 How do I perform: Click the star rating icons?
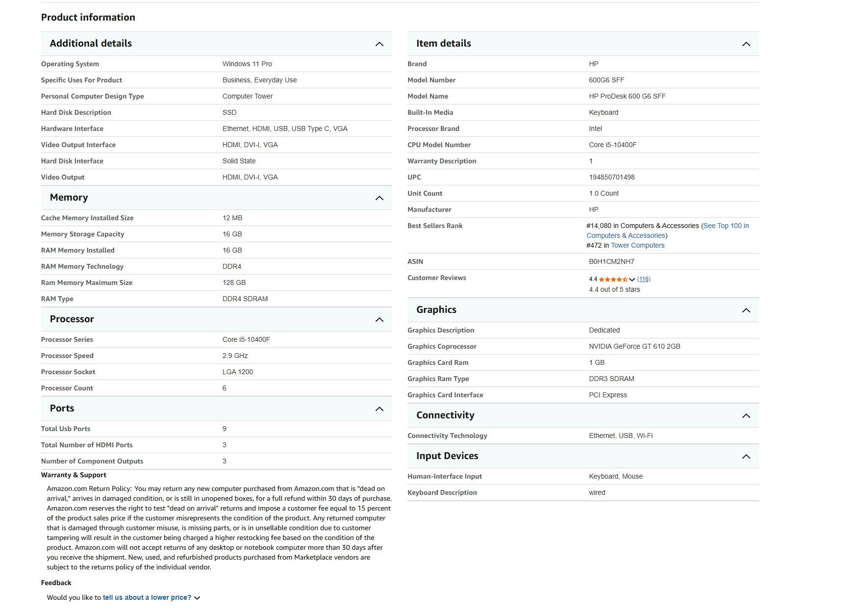[x=613, y=279]
